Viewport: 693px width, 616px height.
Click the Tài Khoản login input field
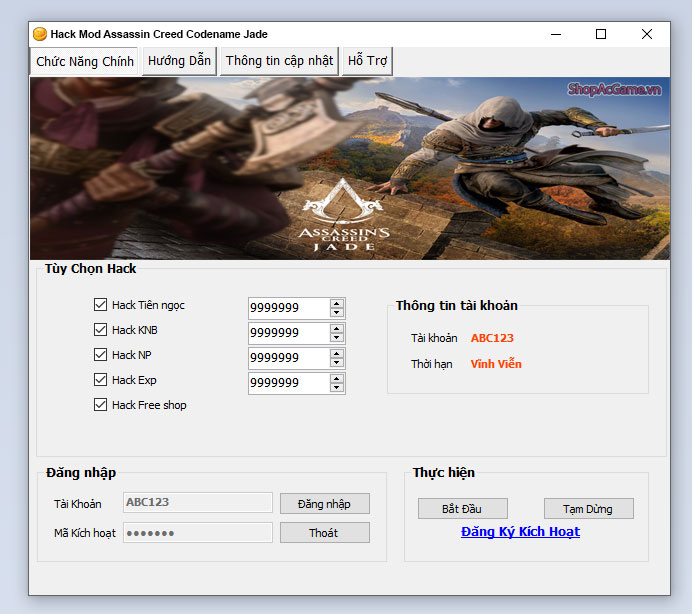click(x=198, y=502)
